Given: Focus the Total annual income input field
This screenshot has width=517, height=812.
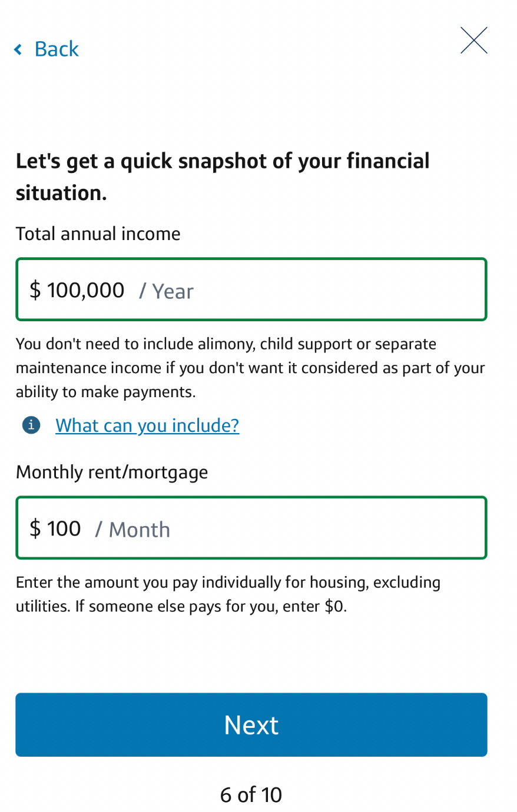Looking at the screenshot, I should coord(251,289).
